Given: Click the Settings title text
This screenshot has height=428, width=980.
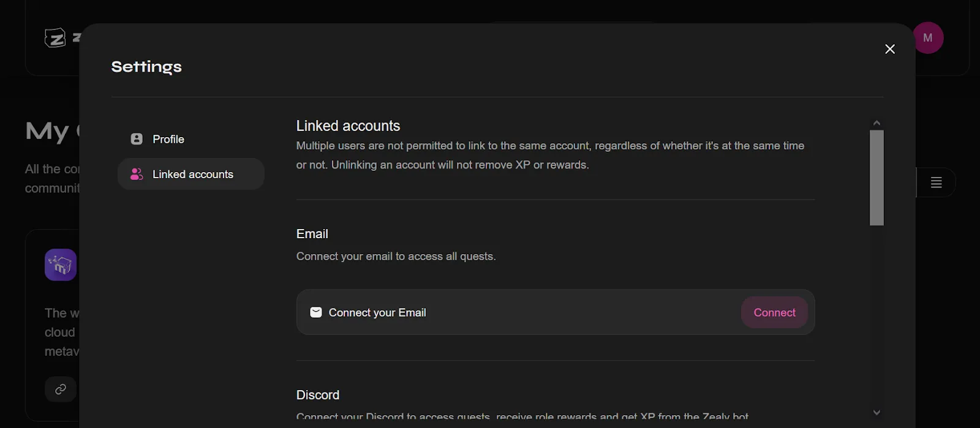Looking at the screenshot, I should tap(146, 67).
